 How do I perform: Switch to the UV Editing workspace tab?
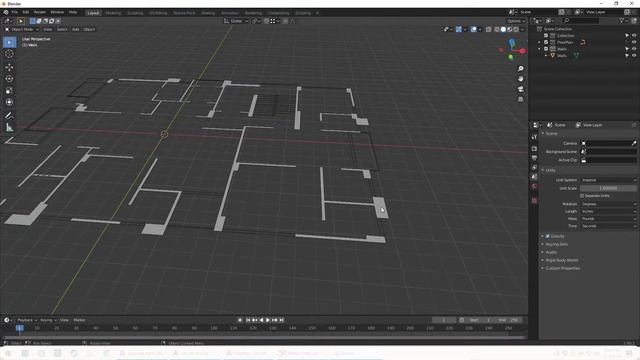click(158, 13)
